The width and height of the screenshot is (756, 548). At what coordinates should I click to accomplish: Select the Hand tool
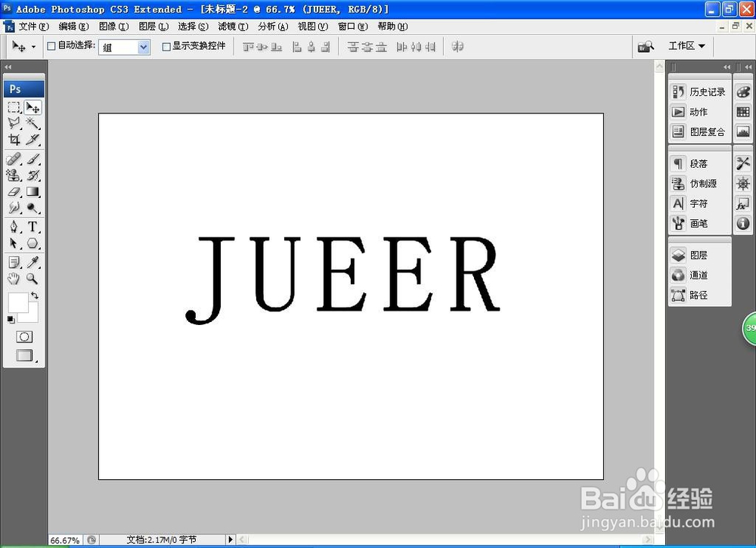[14, 279]
